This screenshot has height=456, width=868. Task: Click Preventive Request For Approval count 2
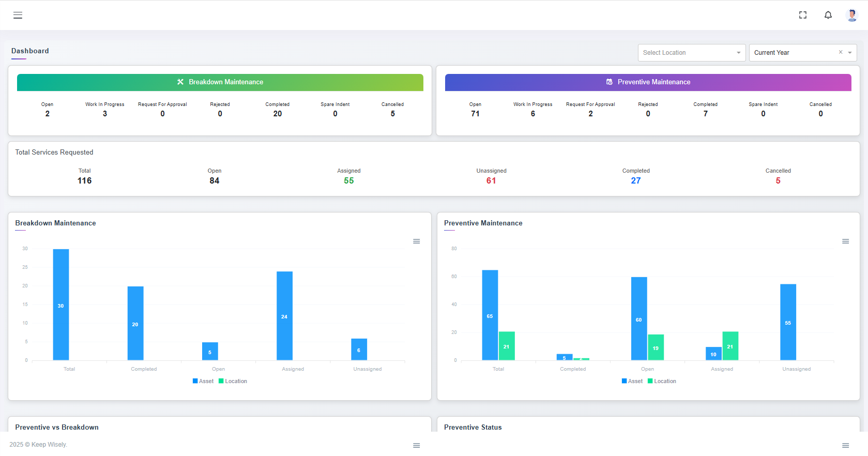click(x=590, y=114)
